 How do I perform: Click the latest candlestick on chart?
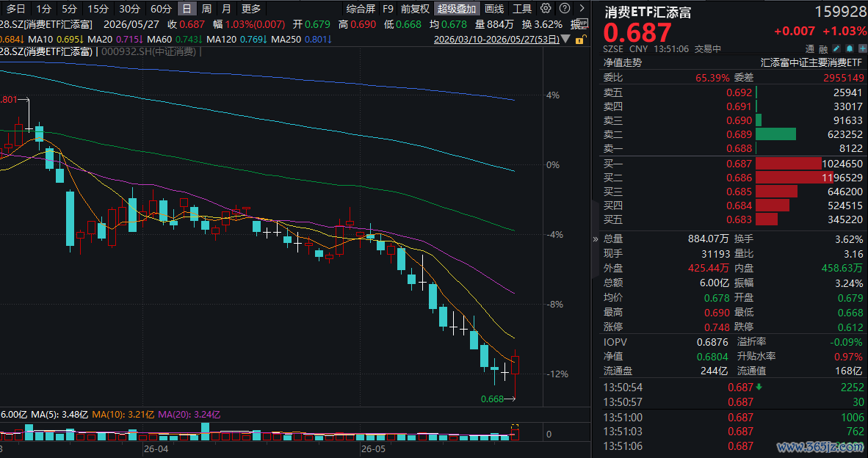click(516, 365)
